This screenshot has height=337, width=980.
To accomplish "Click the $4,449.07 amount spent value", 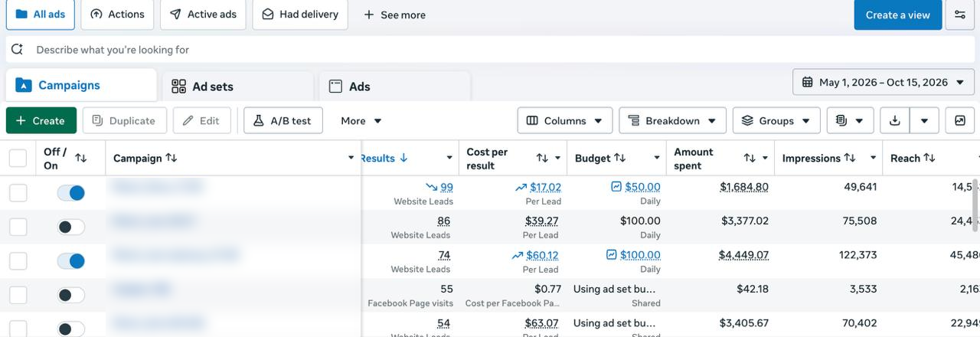I will pos(743,255).
